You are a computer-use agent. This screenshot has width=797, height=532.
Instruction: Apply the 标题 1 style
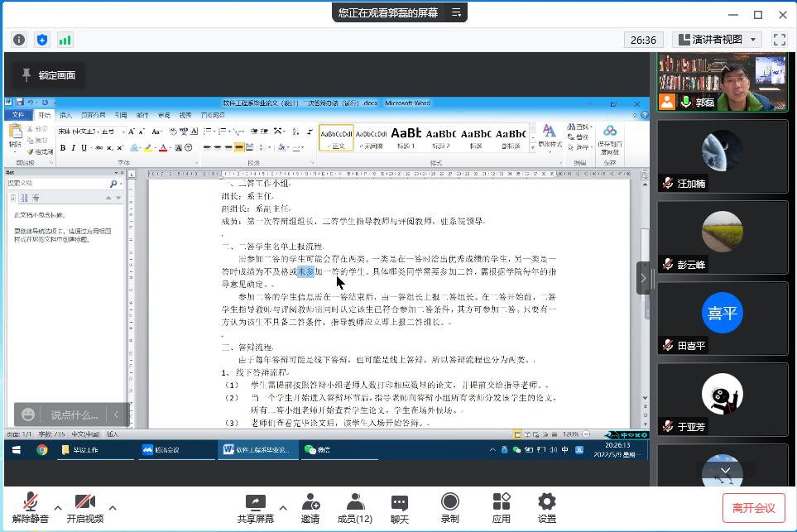406,137
